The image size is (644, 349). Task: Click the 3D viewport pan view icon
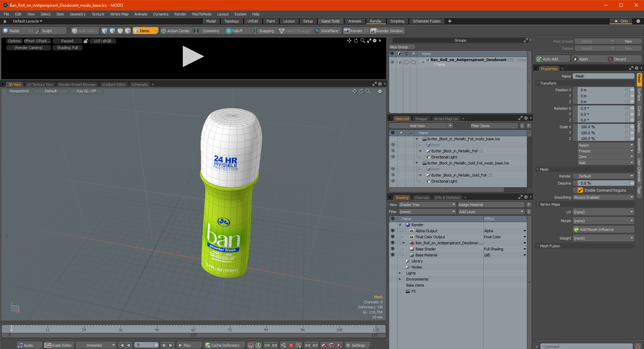tap(355, 91)
